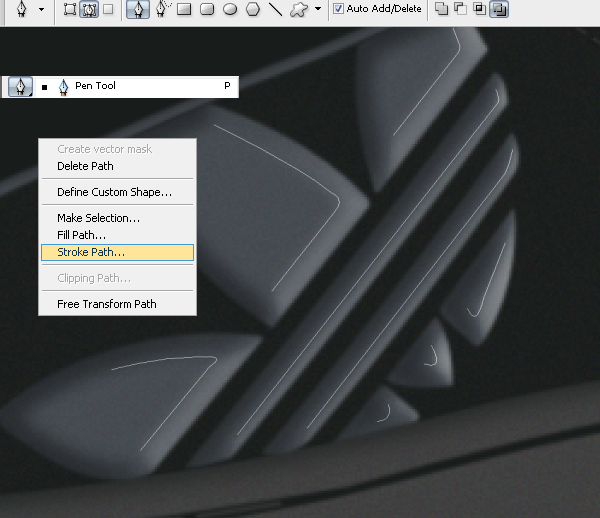Select Exclude overlapping path areas icon
Viewport: 600px width, 518px height.
coord(499,9)
